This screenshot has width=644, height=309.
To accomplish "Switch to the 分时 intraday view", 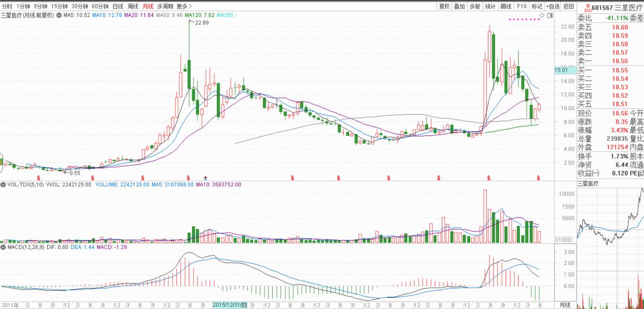I will 6,6.
